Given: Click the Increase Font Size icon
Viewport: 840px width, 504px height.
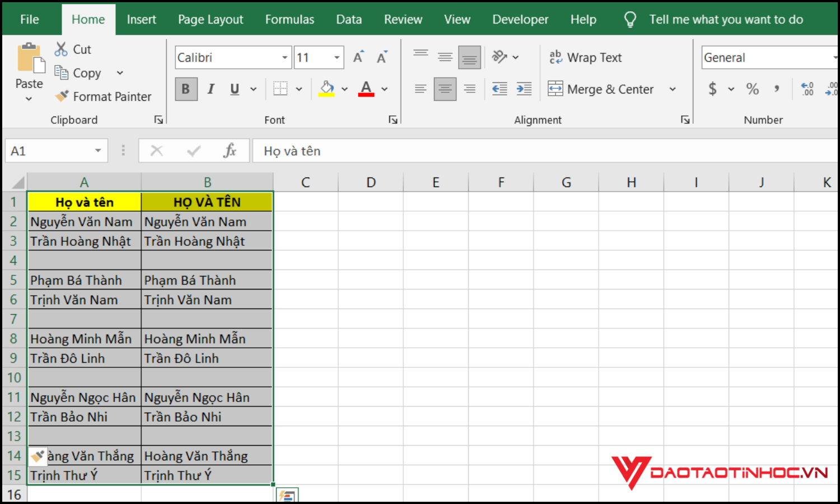Looking at the screenshot, I should (x=358, y=57).
